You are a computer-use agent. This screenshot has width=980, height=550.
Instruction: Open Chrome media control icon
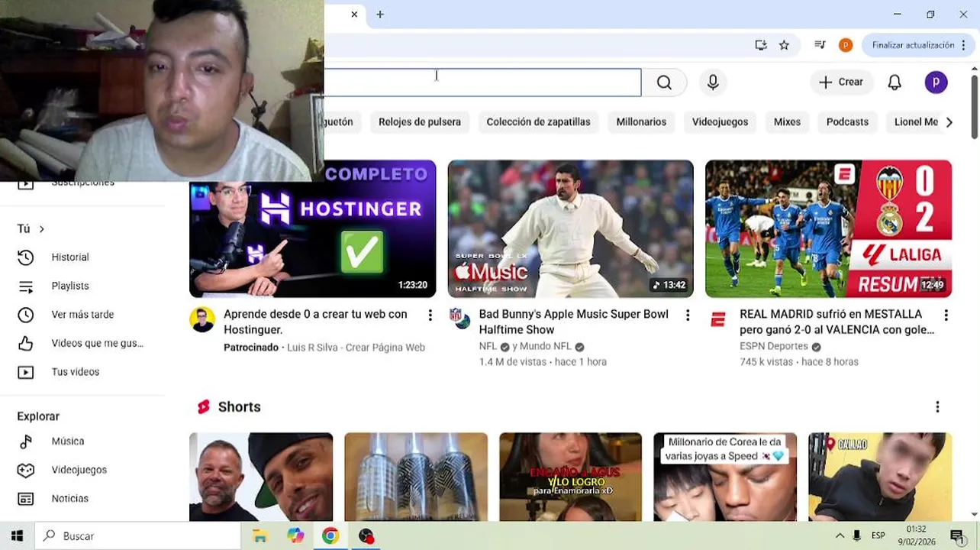pyautogui.click(x=820, y=45)
